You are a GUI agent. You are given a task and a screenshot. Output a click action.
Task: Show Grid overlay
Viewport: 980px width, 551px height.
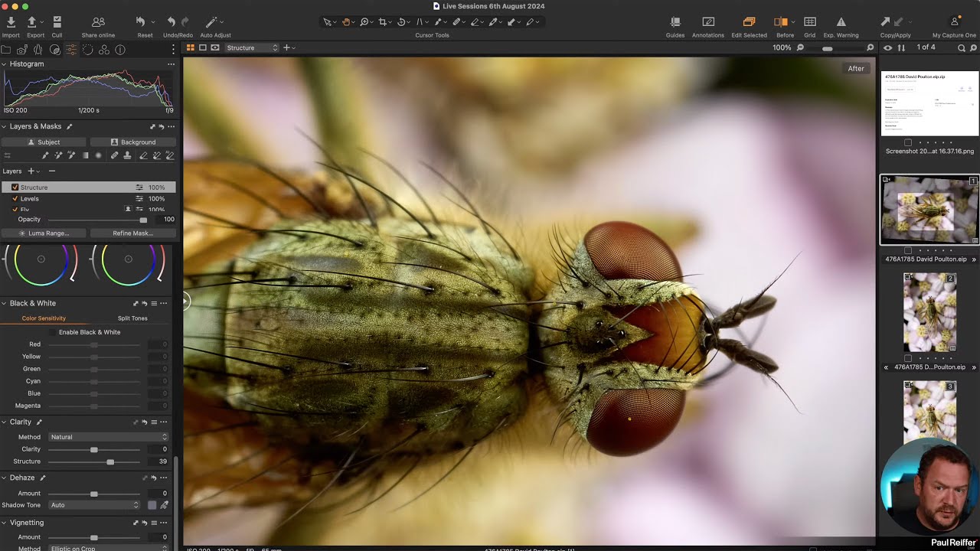coord(809,22)
